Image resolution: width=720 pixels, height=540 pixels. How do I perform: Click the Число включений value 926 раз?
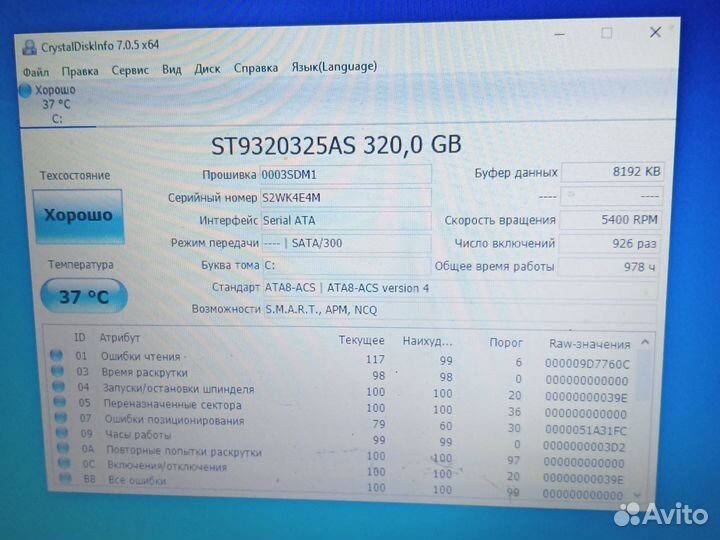610,243
